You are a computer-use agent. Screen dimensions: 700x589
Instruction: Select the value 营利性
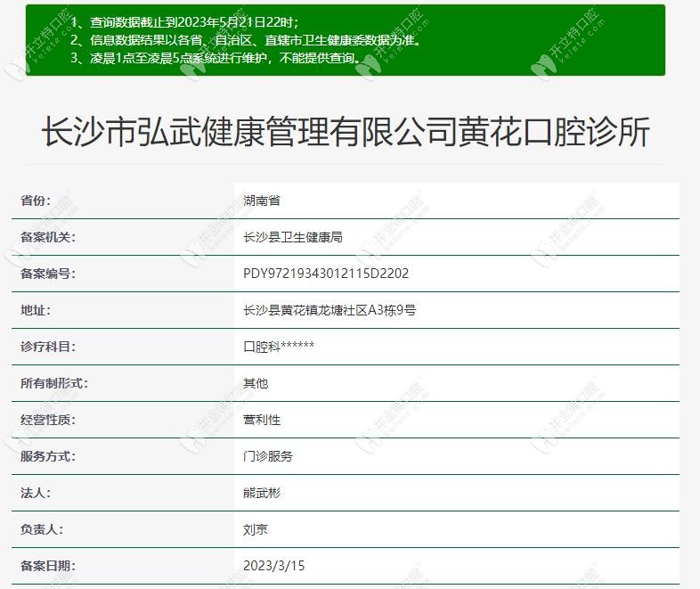coord(262,420)
